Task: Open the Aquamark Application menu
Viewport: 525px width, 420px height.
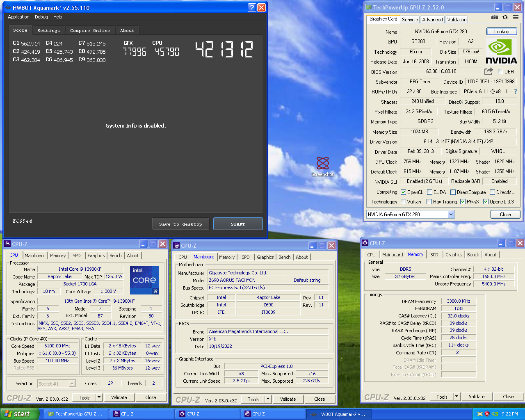Action: tap(18, 17)
